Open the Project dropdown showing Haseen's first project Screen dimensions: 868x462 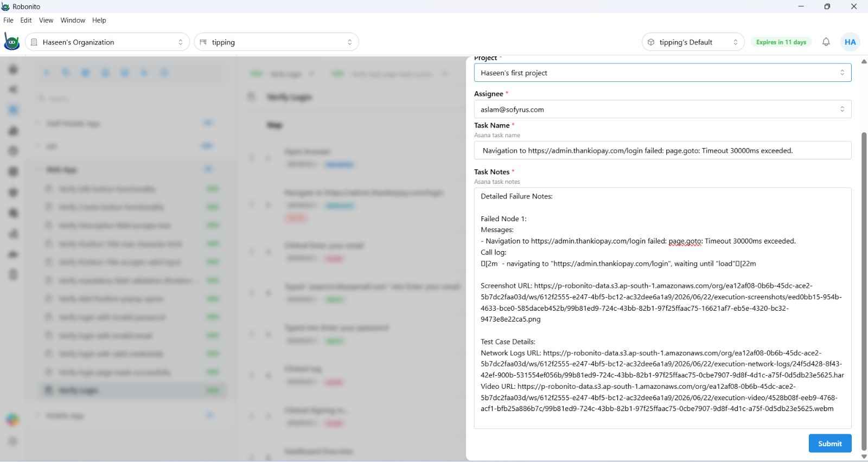(x=662, y=73)
